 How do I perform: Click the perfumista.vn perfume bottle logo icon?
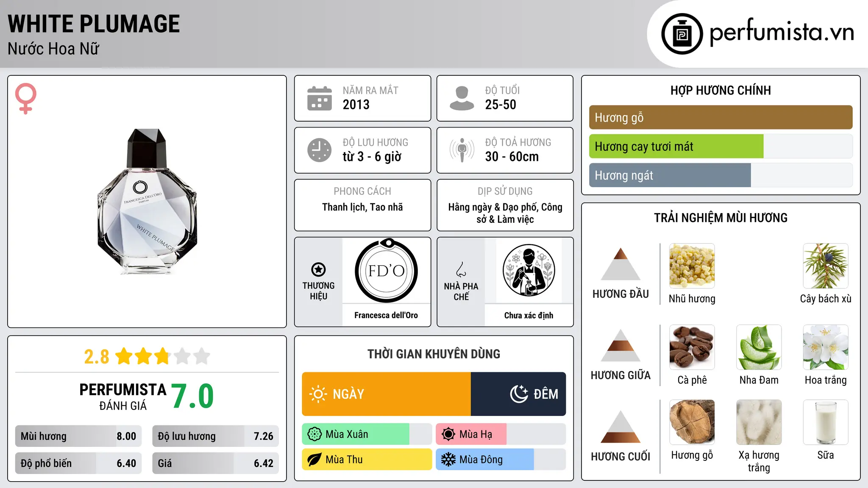tap(682, 34)
